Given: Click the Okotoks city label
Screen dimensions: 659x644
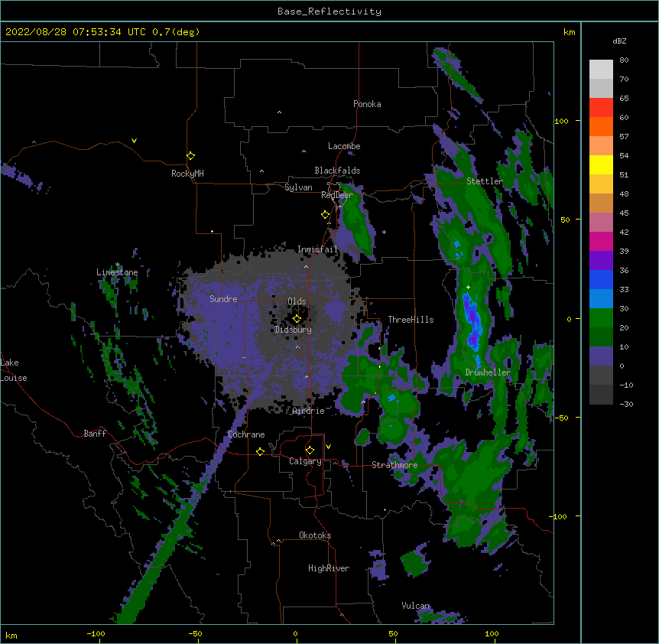Looking at the screenshot, I should coord(315,535).
